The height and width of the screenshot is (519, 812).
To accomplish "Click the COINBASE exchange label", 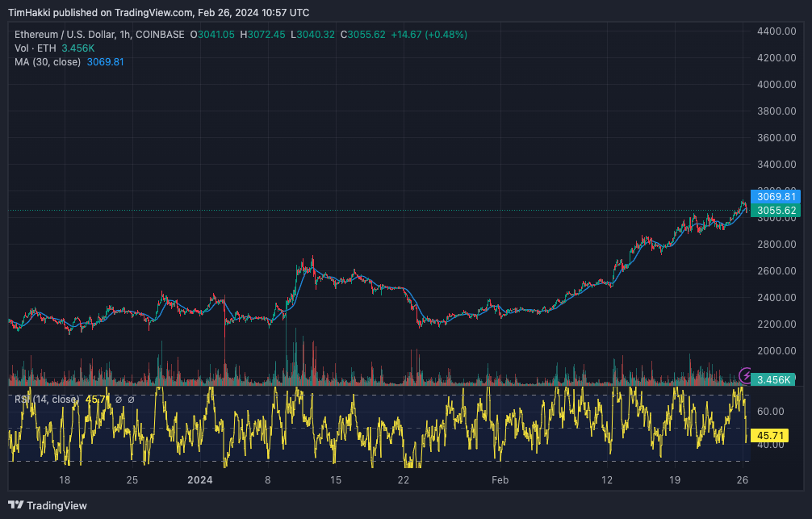I will 161,35.
